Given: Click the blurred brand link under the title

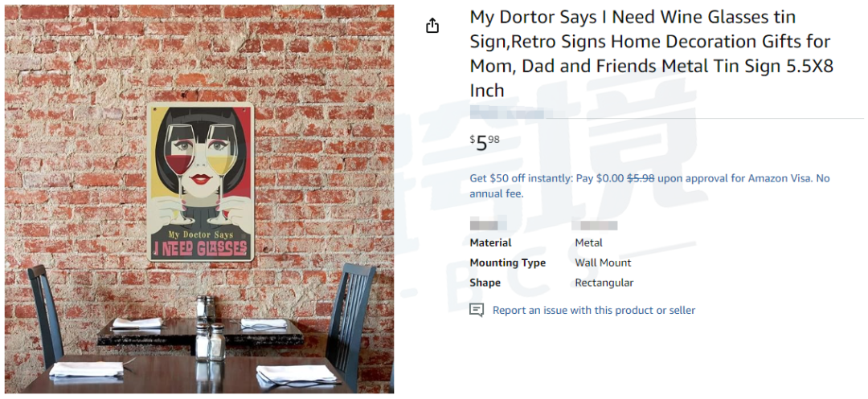Looking at the screenshot, I should [x=506, y=112].
